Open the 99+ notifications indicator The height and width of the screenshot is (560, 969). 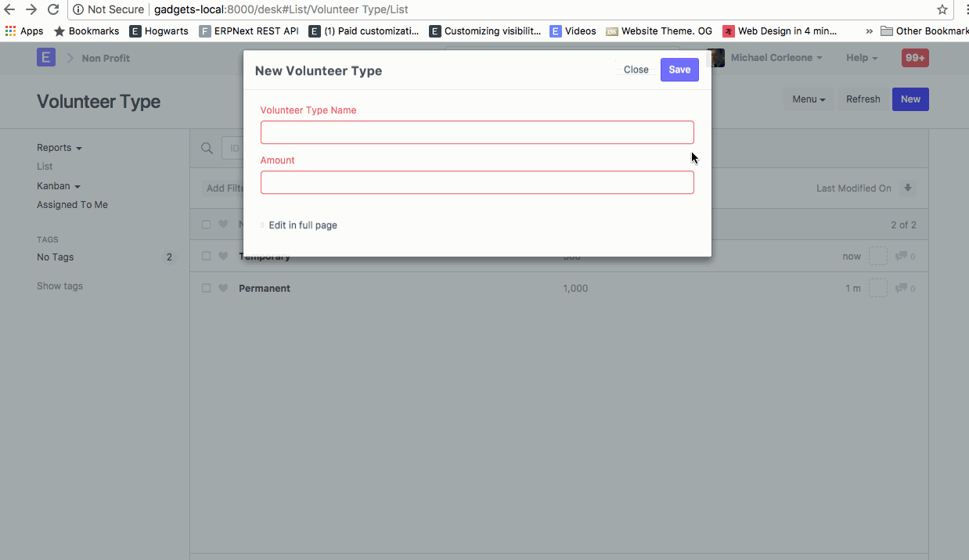914,57
